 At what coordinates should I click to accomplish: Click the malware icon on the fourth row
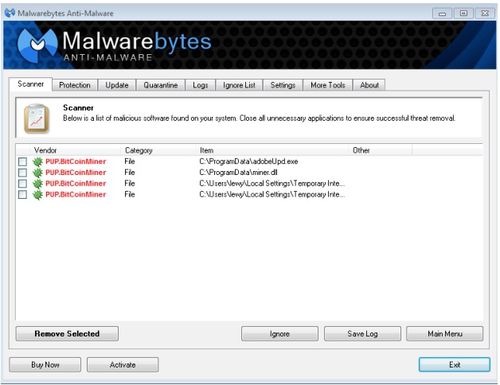point(38,195)
